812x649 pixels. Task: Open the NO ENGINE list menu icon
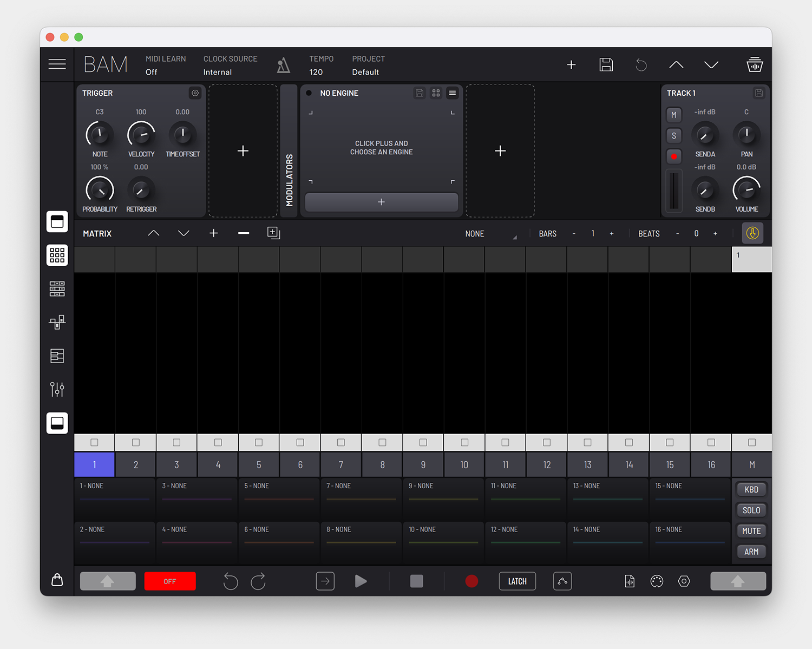453,93
